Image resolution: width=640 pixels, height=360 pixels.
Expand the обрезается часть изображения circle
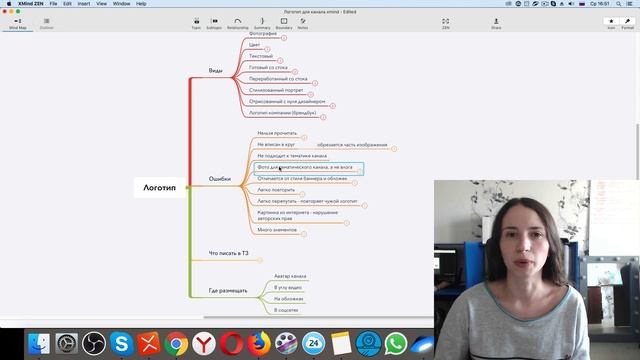pos(394,149)
